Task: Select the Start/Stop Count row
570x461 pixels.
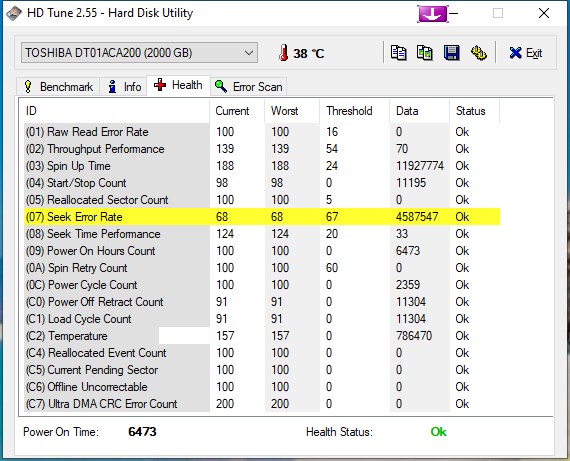Action: pos(262,183)
